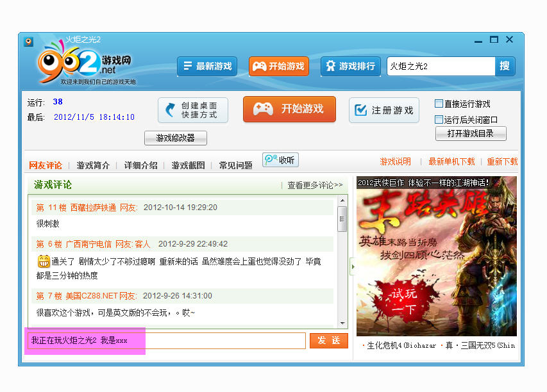Click the comment input field
Screen dimensions: 547x392
[x=167, y=340]
